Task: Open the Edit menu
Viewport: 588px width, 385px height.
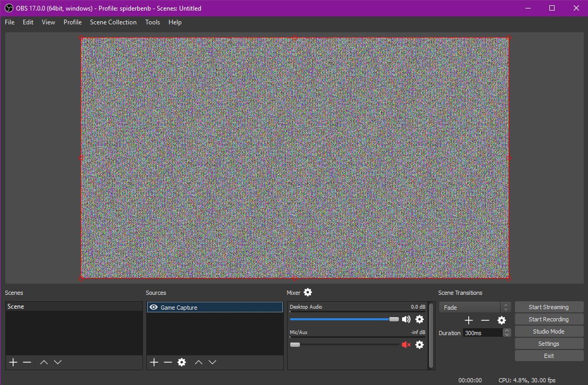Action: 28,22
